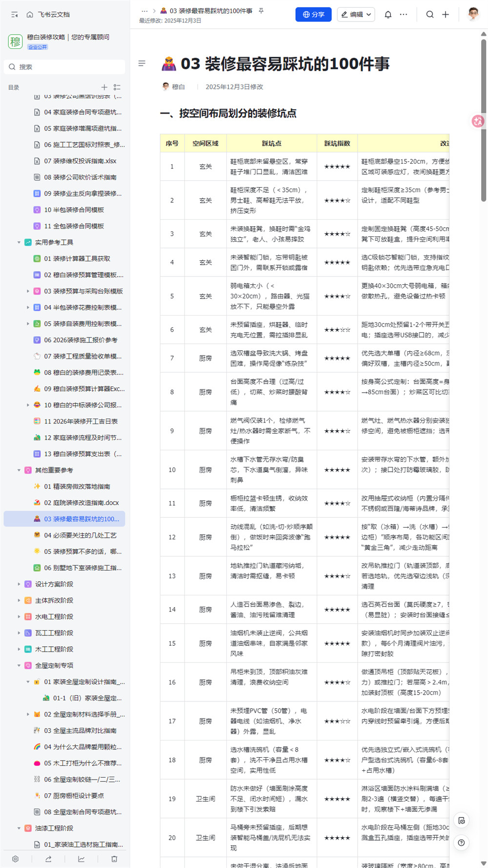The width and height of the screenshot is (488, 868).
Task: Click the 企业公开 tag
Action: coord(38,47)
